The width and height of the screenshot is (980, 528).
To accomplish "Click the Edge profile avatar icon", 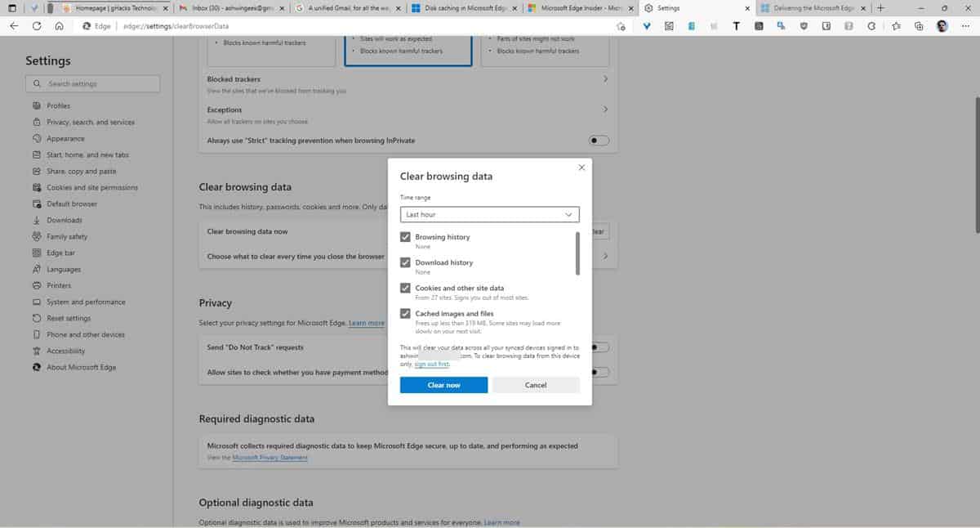I will pos(941,25).
